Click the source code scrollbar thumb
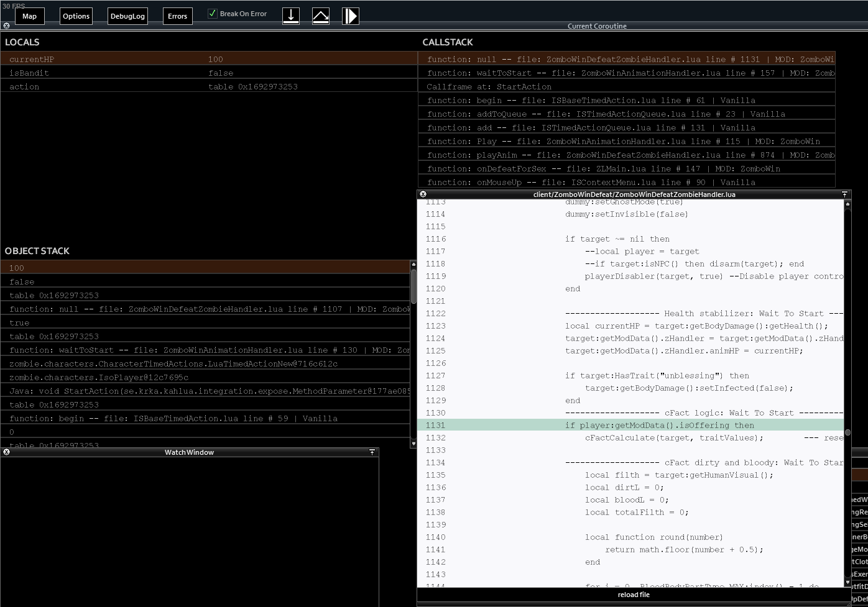The width and height of the screenshot is (868, 607). (847, 432)
